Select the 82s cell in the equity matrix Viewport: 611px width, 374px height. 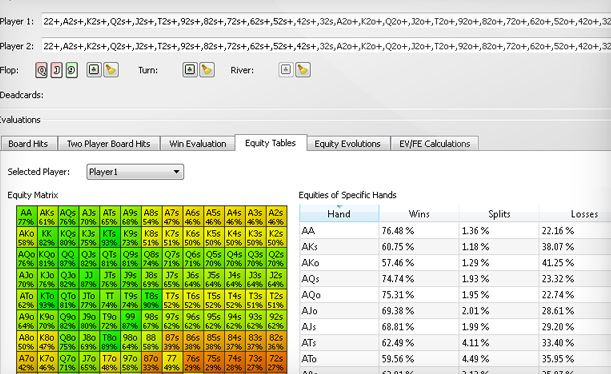tap(276, 341)
